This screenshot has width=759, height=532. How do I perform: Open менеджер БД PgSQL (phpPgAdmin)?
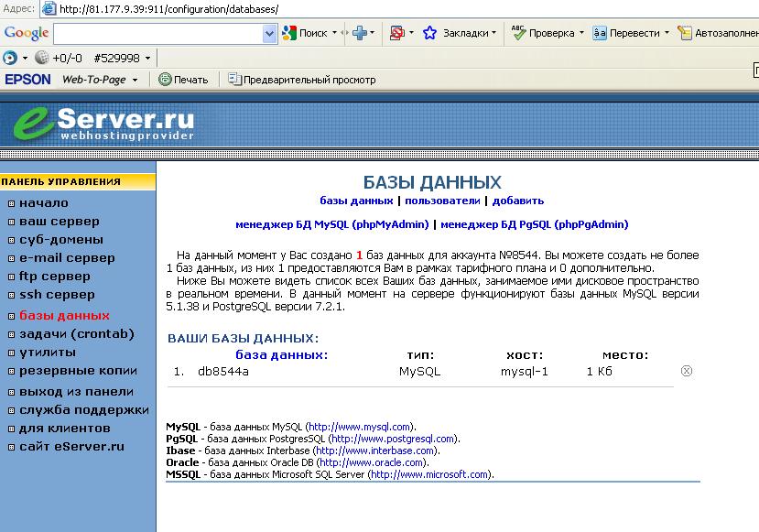[x=535, y=224]
